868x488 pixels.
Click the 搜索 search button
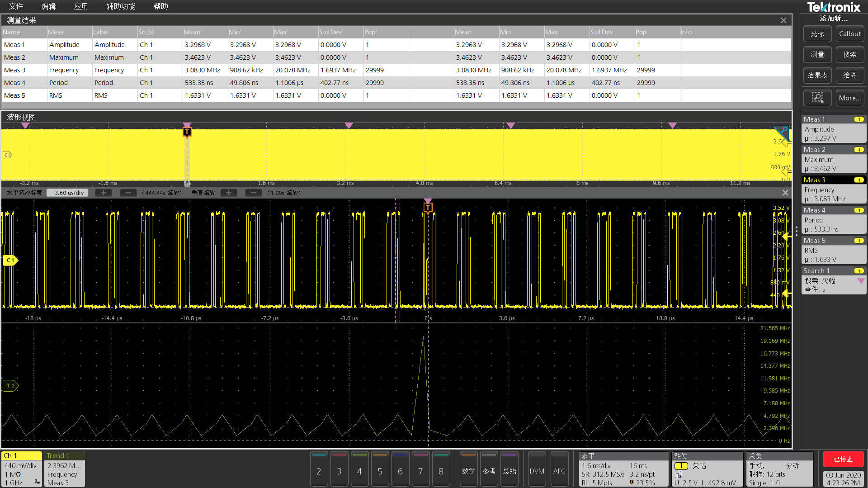pyautogui.click(x=850, y=55)
